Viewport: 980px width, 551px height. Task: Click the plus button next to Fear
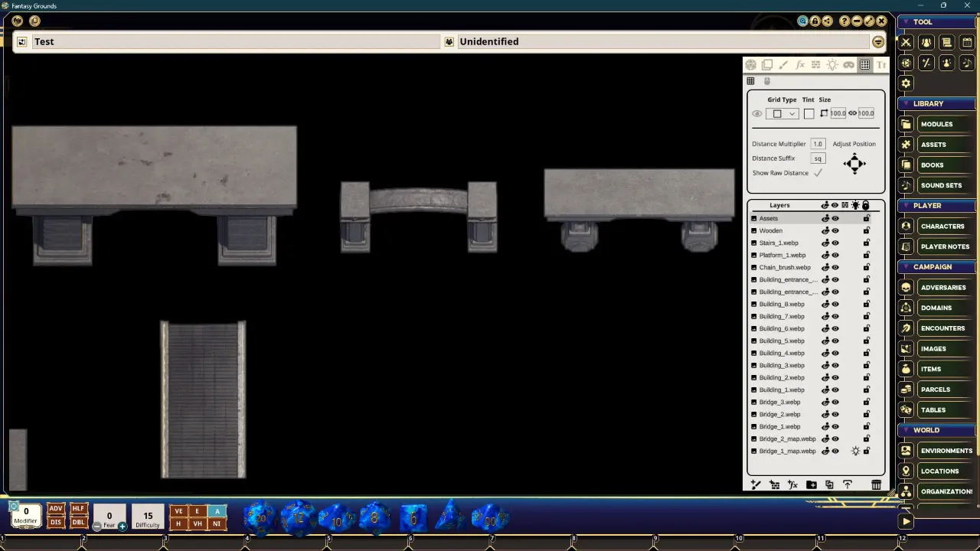coord(122,527)
